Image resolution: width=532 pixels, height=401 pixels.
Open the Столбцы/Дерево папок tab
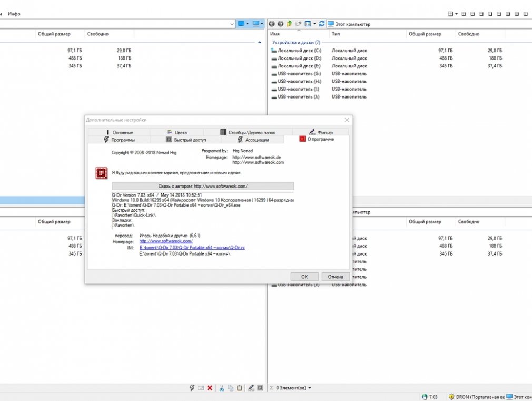(x=248, y=132)
